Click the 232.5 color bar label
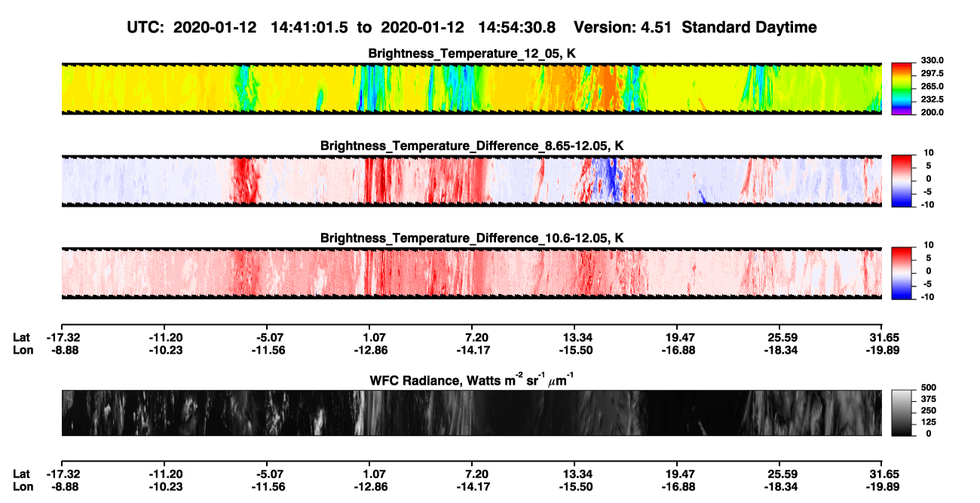980x503 pixels. click(933, 100)
